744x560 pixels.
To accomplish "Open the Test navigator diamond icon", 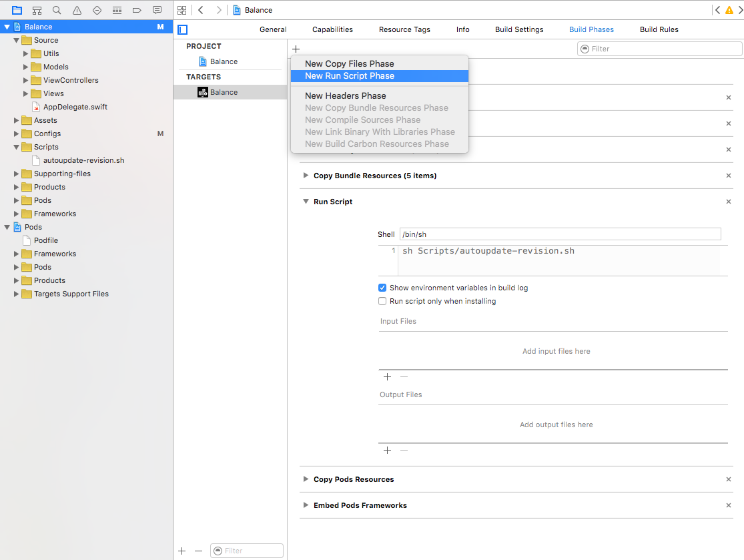I will [x=97, y=10].
